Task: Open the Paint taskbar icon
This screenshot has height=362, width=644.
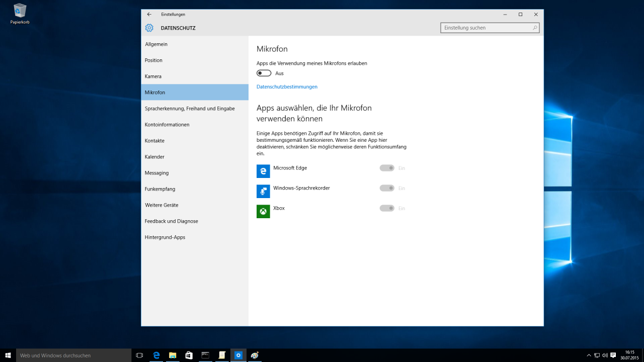Action: 255,355
